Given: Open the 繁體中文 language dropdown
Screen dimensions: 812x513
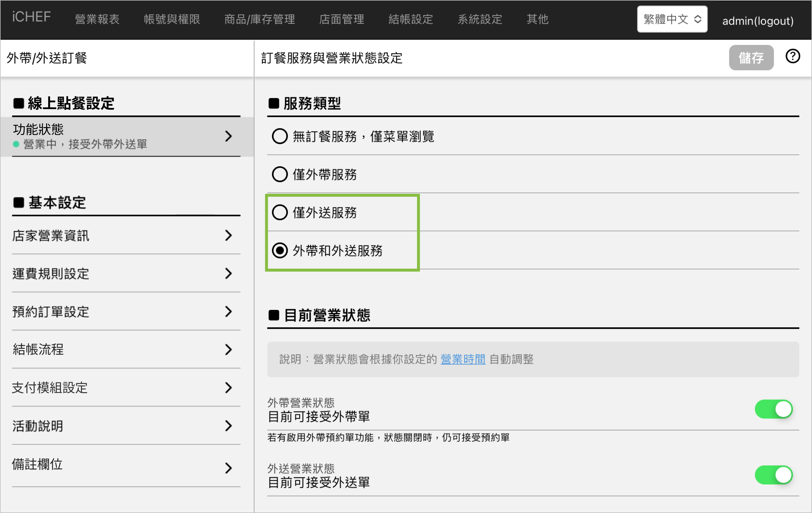Looking at the screenshot, I should [x=672, y=19].
